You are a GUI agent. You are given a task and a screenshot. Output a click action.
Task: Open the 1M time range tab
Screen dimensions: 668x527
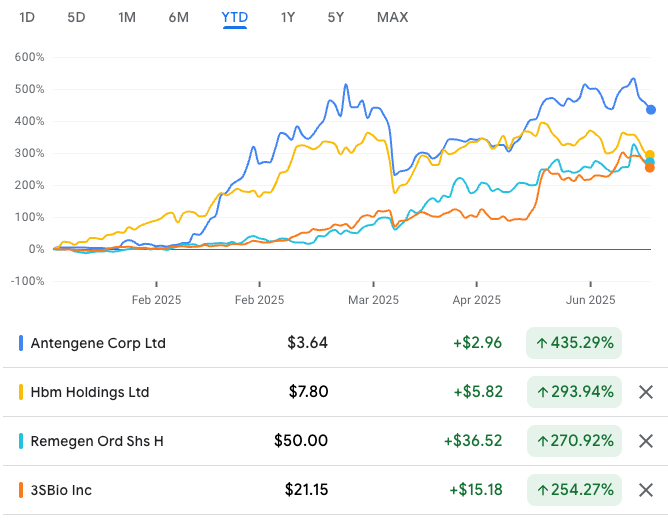pos(127,17)
